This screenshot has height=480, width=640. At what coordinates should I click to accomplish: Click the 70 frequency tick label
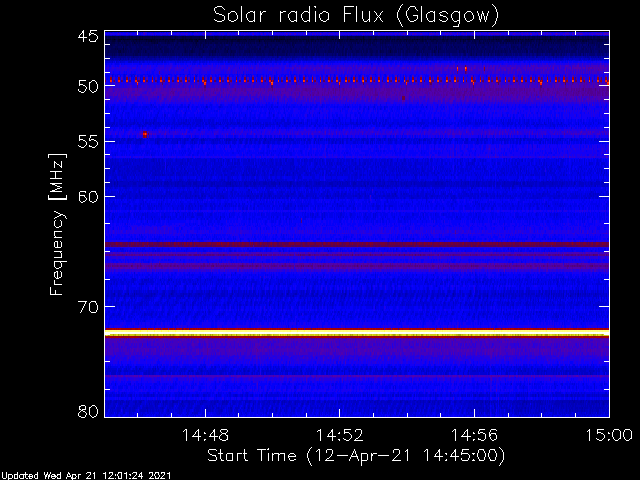click(88, 307)
